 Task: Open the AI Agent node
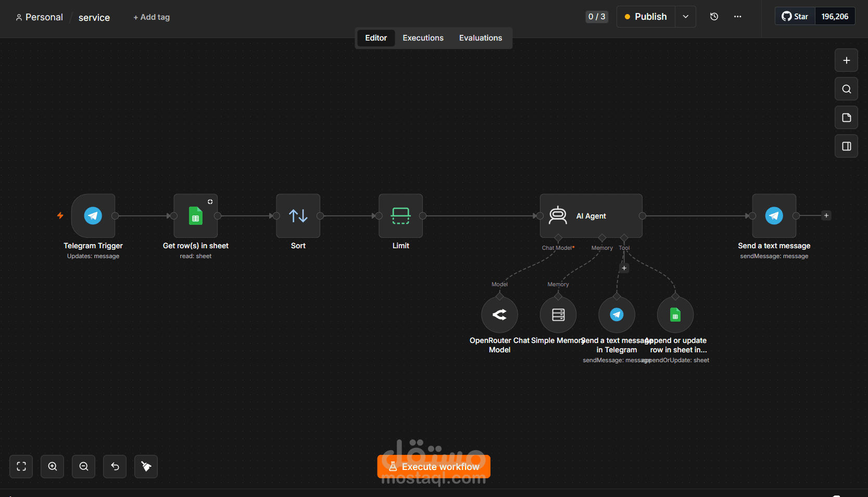coord(591,215)
